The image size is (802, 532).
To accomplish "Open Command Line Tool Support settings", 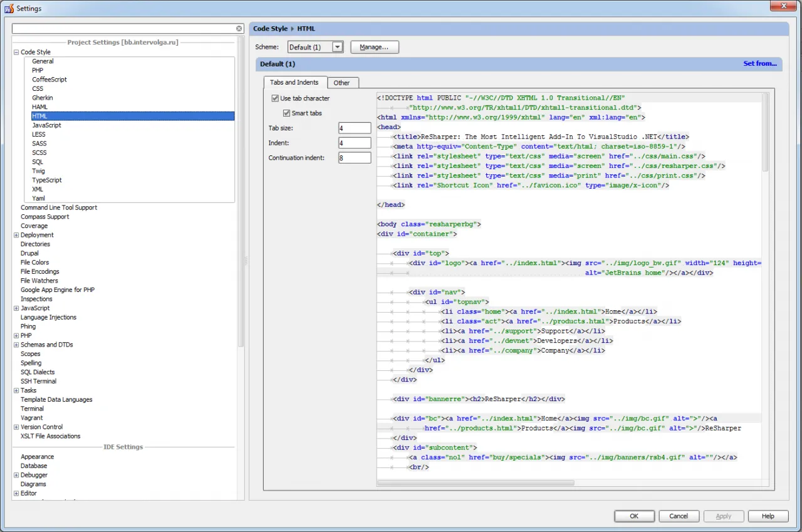I will pyautogui.click(x=59, y=207).
